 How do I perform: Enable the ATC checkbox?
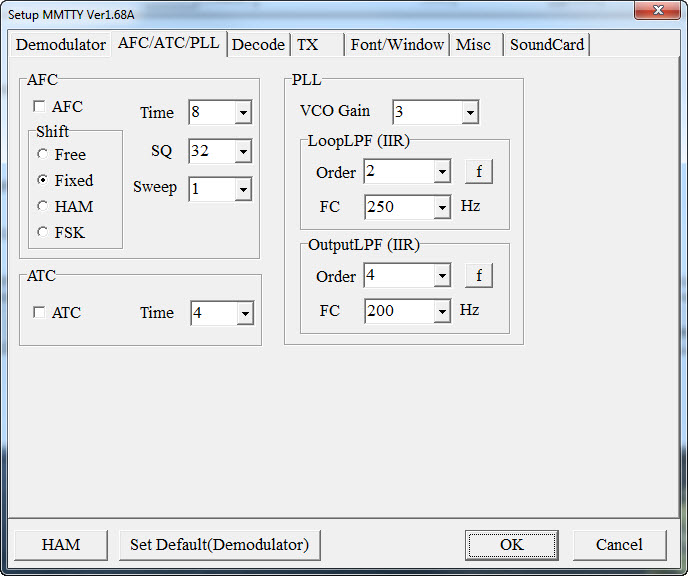click(x=39, y=312)
